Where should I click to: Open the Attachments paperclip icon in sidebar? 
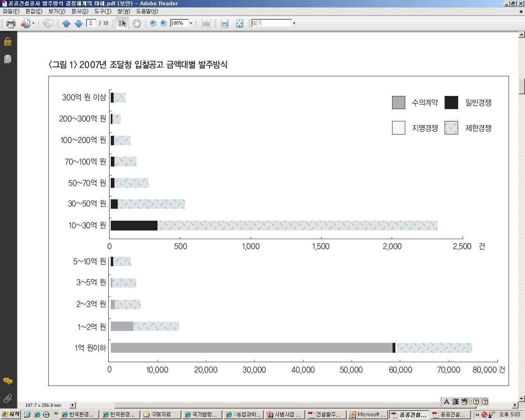tap(8, 398)
